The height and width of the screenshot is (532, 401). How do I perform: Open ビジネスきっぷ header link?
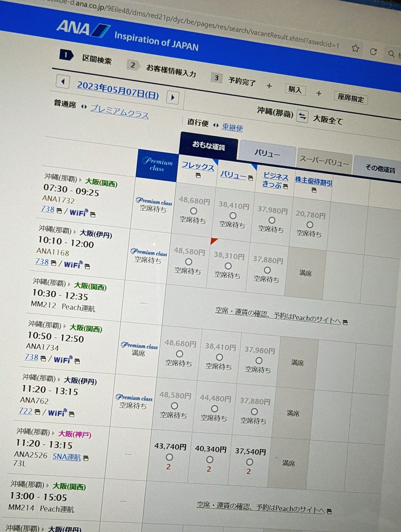click(x=275, y=180)
